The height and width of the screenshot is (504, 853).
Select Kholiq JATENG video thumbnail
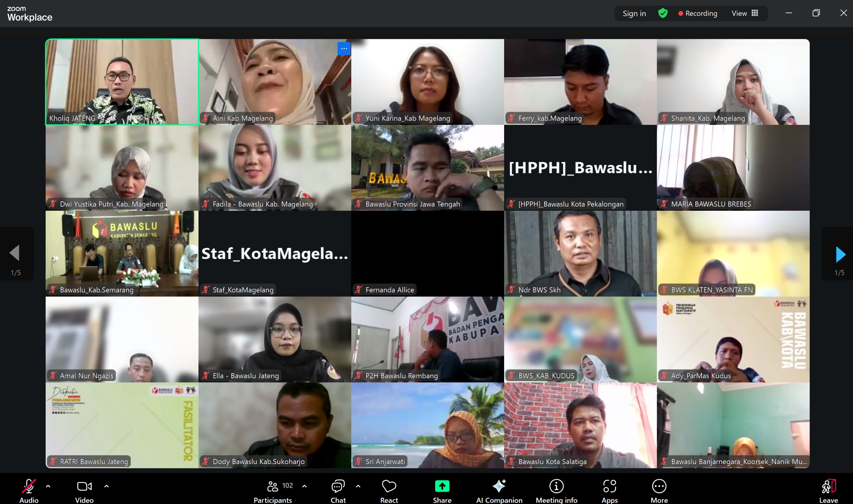[122, 82]
